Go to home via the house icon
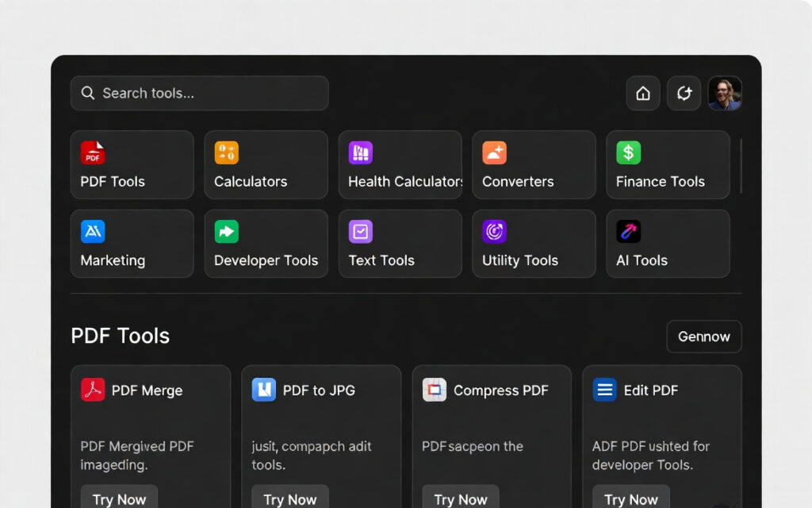The image size is (812, 508). point(642,94)
